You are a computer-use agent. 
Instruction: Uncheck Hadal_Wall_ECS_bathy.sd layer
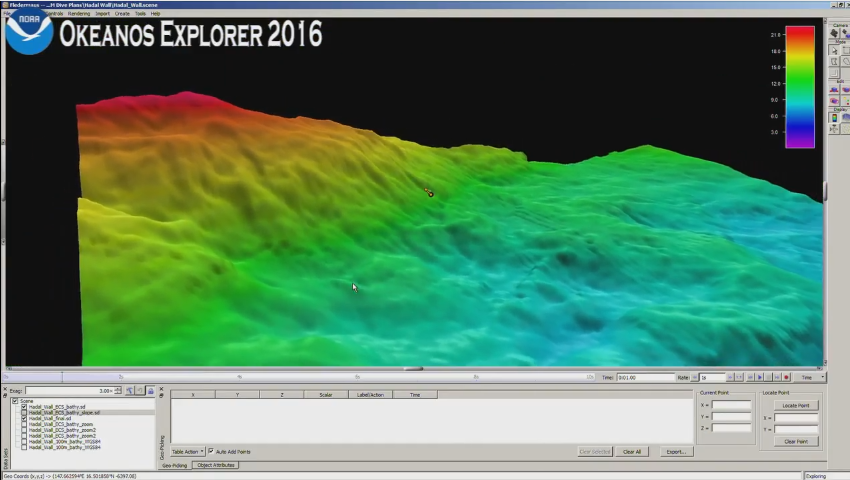[x=24, y=407]
